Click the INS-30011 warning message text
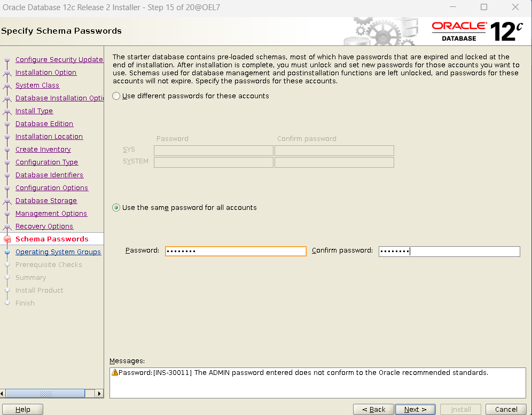Screen dimensions: 532x415 (x=303, y=373)
